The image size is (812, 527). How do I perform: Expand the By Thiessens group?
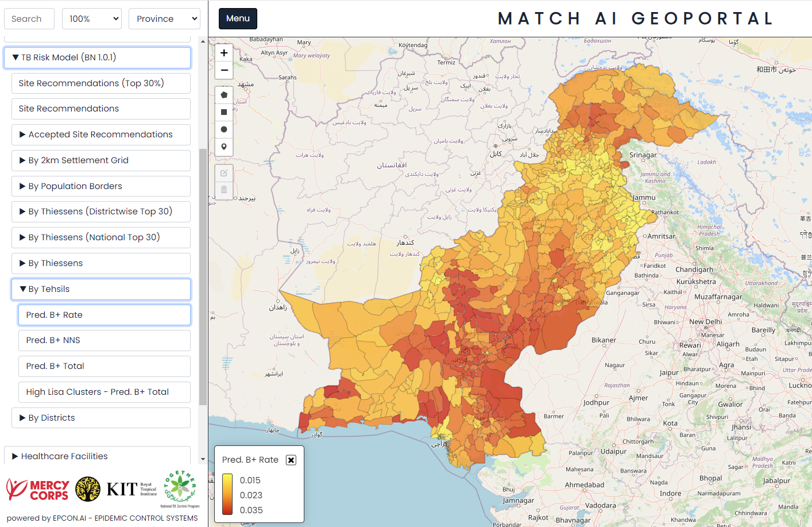tap(101, 263)
